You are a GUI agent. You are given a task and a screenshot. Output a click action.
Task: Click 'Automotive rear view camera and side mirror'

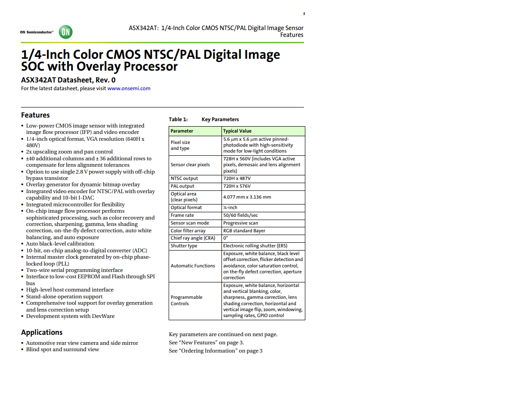click(x=82, y=343)
